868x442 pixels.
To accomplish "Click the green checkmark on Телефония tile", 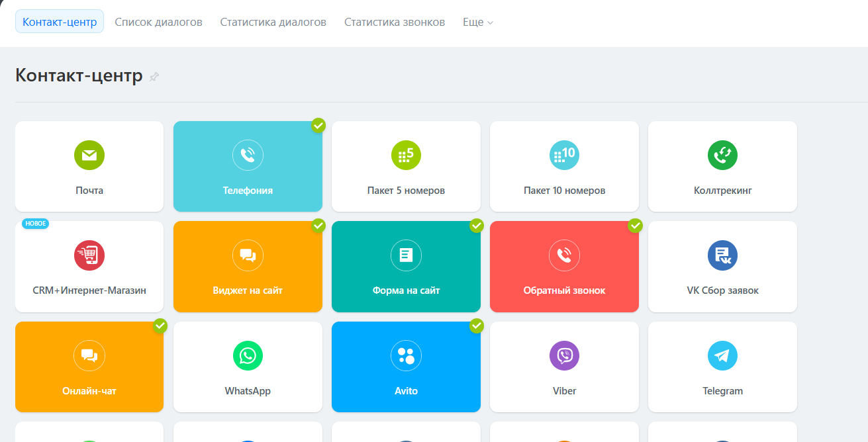I will click(318, 125).
